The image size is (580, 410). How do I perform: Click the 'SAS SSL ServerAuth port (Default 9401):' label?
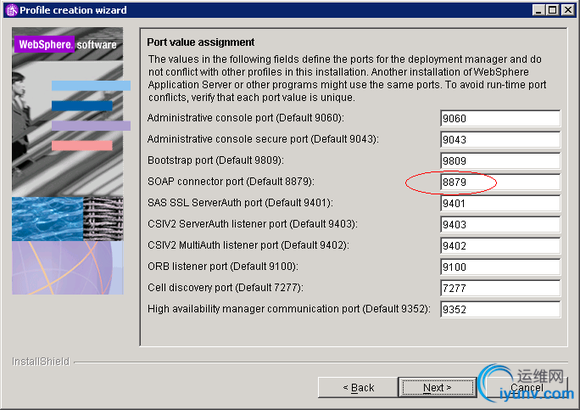(x=240, y=203)
